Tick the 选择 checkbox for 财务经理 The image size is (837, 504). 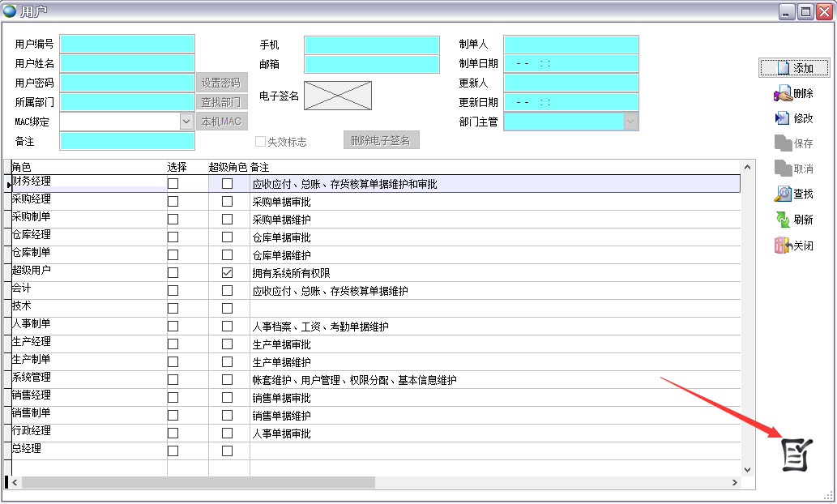[x=173, y=184]
